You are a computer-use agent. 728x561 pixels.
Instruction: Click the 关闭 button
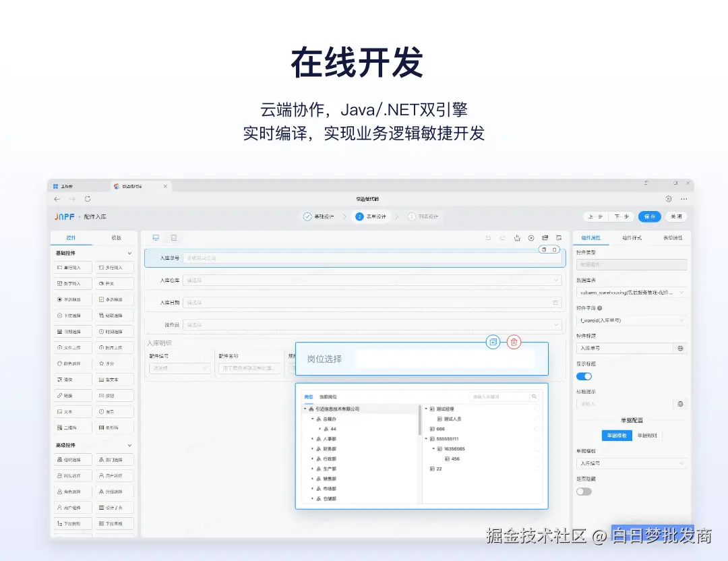click(x=676, y=217)
